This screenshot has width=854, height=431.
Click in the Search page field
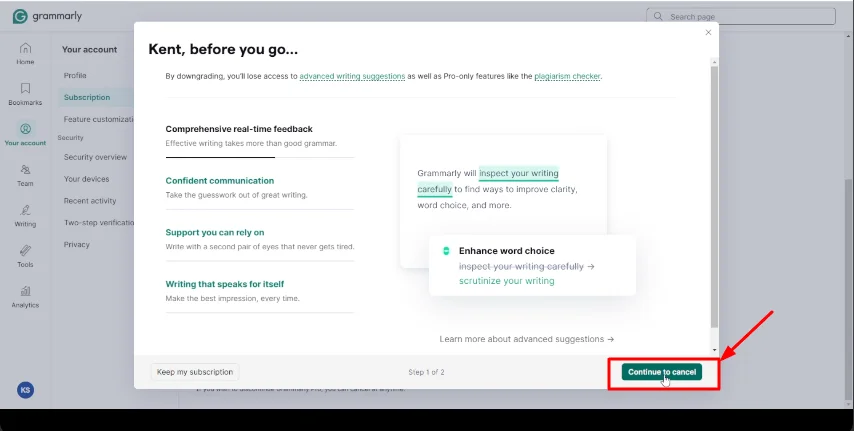tap(741, 16)
